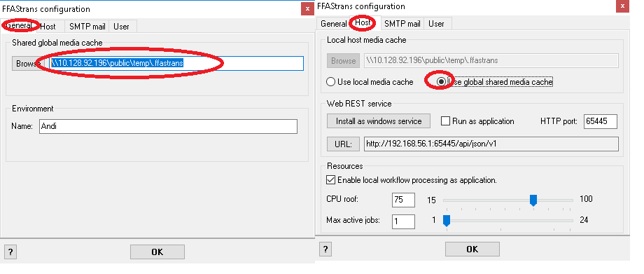The image size is (644, 274).
Task: Toggle Enable local workflow processing as application
Action: [412, 180]
